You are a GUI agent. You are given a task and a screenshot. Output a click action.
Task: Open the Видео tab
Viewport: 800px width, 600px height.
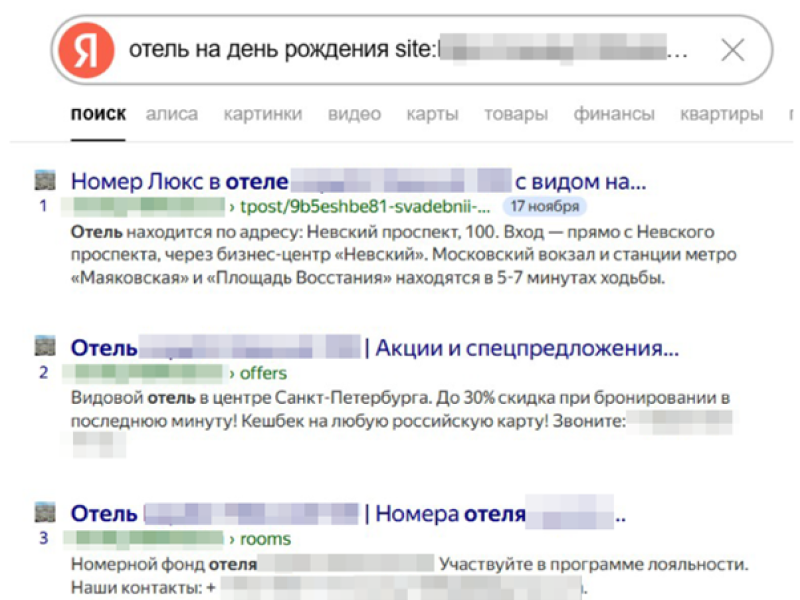[352, 114]
